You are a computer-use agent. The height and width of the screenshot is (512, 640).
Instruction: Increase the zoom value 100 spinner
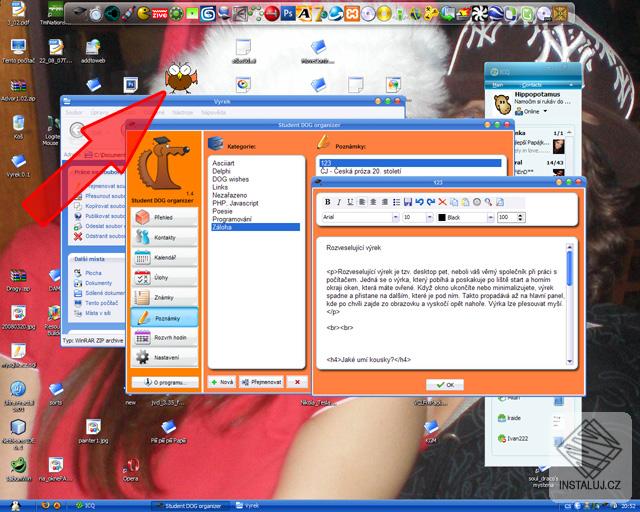click(520, 215)
